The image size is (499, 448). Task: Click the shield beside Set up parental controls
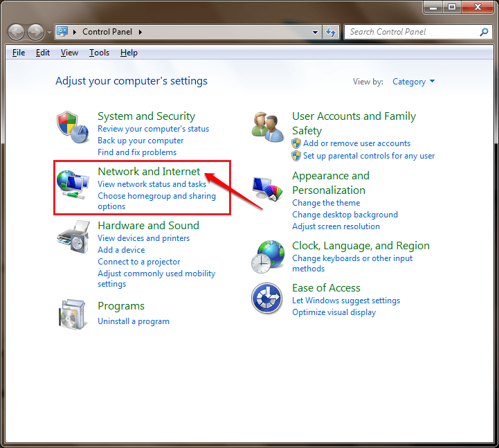296,156
